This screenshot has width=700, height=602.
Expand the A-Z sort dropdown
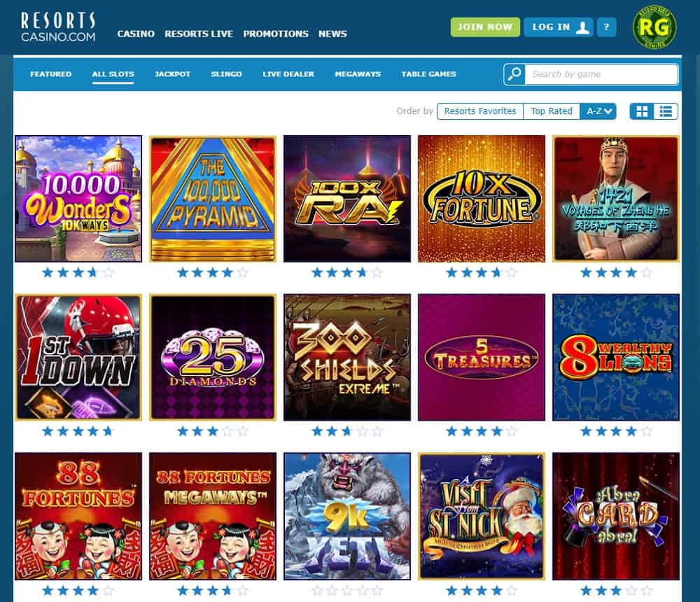coord(598,111)
